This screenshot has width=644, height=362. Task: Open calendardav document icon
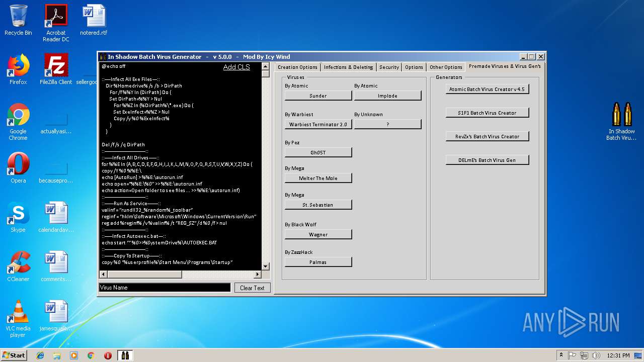(x=56, y=217)
